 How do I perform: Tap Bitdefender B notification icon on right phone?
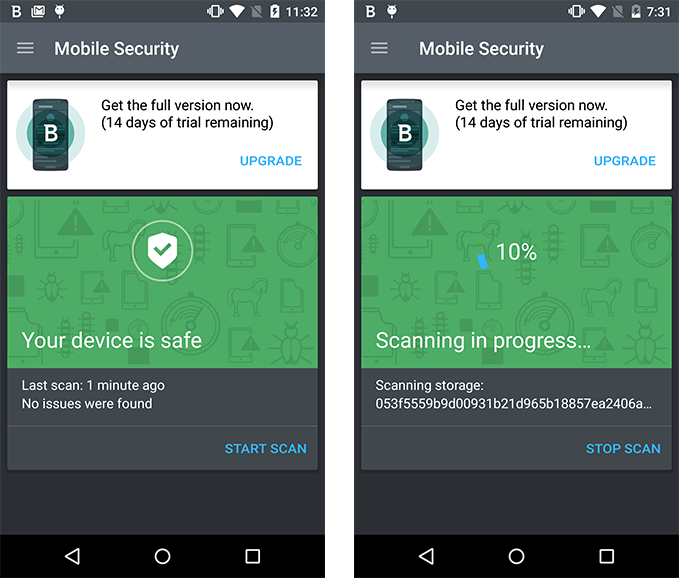click(370, 11)
